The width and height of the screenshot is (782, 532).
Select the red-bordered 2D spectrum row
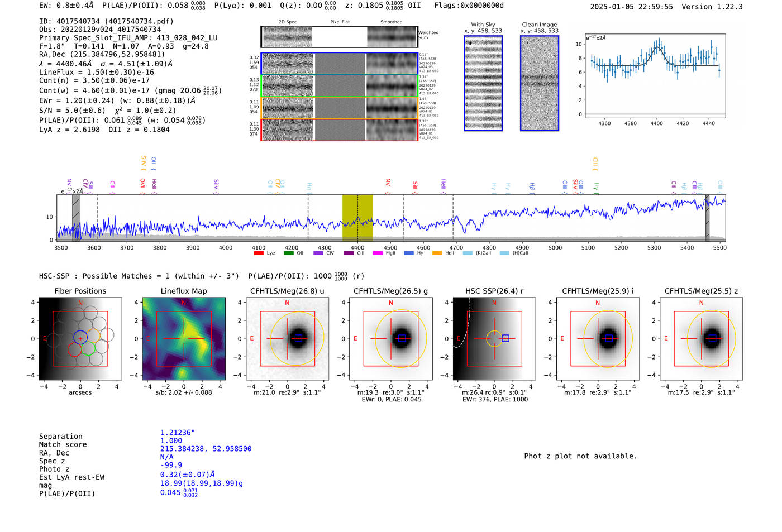click(339, 130)
